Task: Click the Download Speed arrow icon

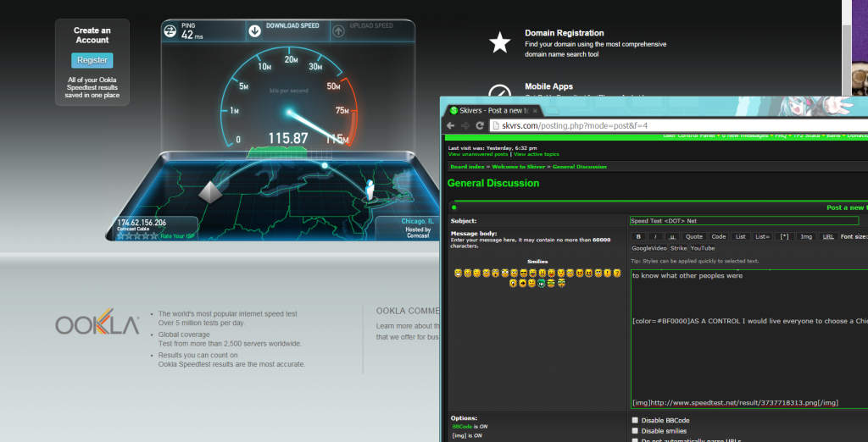Action: [x=254, y=31]
